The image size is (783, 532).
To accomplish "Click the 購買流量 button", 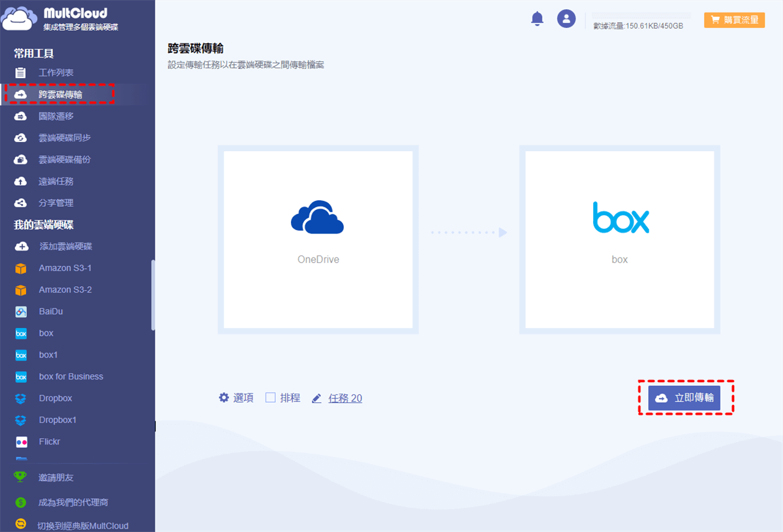I will tap(734, 20).
